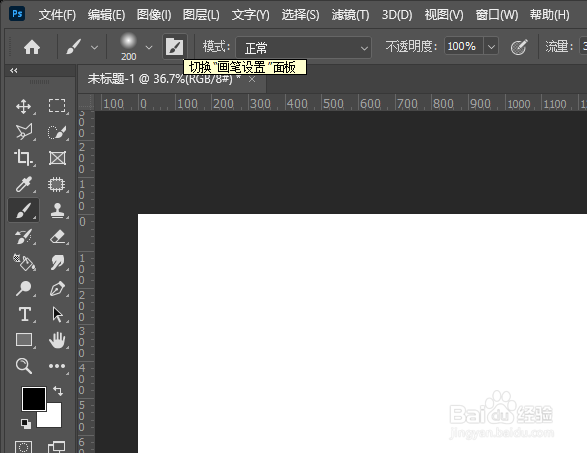Screen dimensions: 587x453
Task: Select the Rectangle shape tool
Action: 24,340
